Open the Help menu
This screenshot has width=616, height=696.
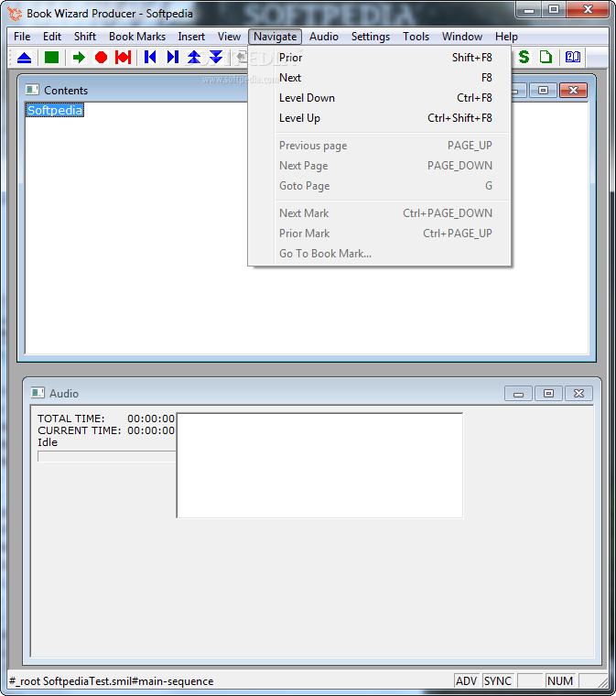pyautogui.click(x=506, y=37)
